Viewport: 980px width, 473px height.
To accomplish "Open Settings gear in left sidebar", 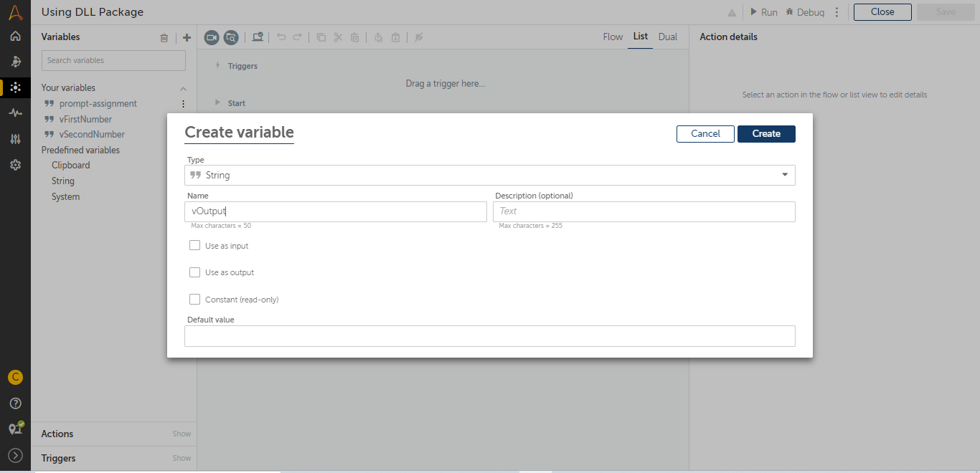I will tap(15, 165).
